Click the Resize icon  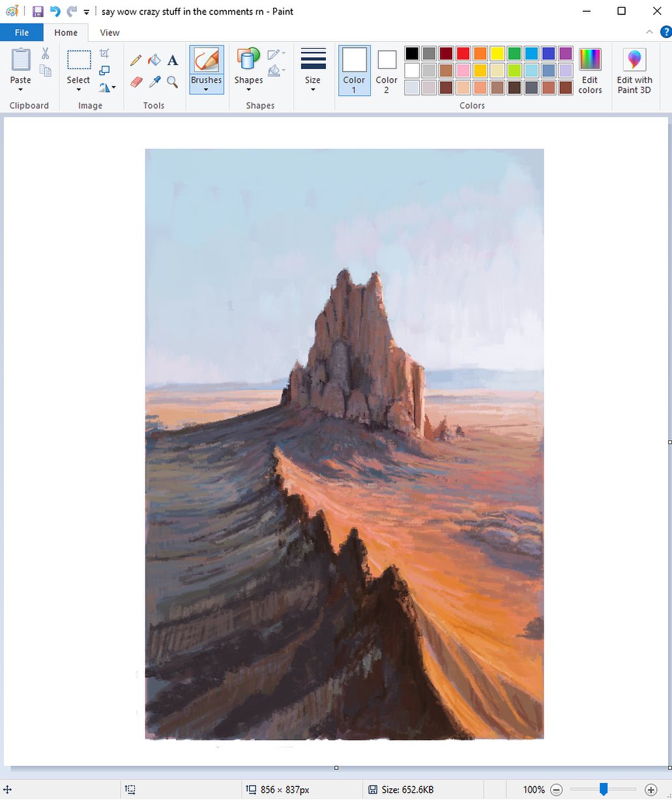[104, 70]
